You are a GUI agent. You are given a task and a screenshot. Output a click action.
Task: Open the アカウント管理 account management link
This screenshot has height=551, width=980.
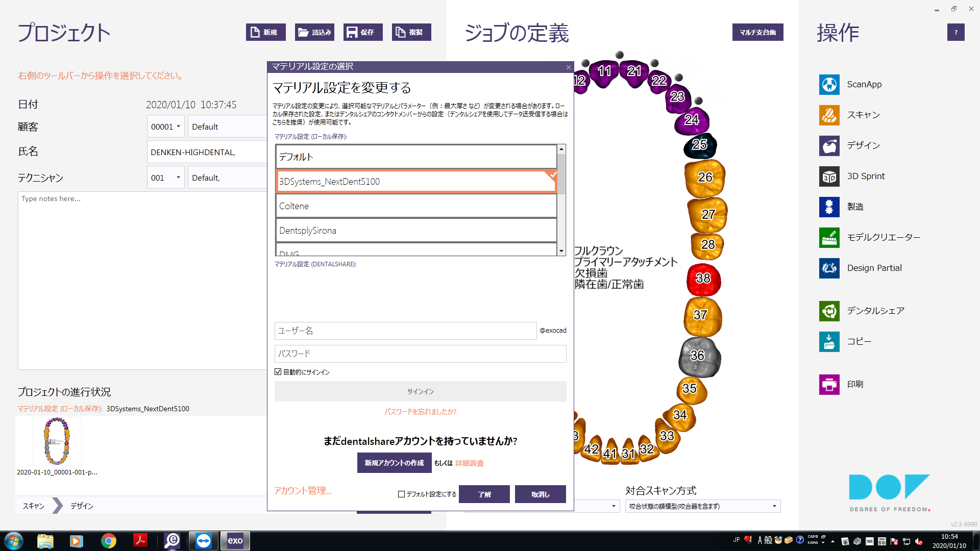coord(303,490)
